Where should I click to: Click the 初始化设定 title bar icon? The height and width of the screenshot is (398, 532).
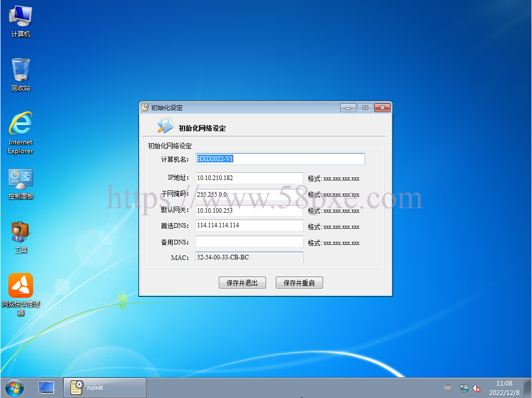pos(145,107)
